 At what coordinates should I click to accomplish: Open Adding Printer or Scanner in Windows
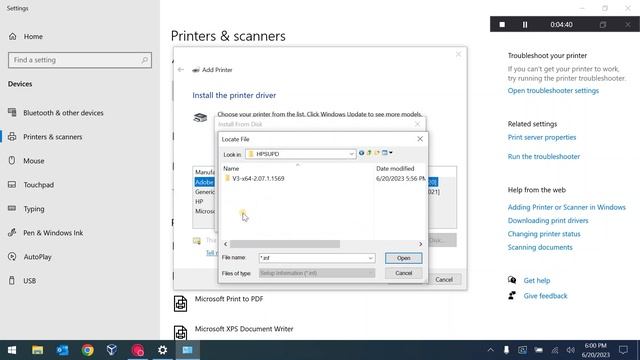[567, 207]
